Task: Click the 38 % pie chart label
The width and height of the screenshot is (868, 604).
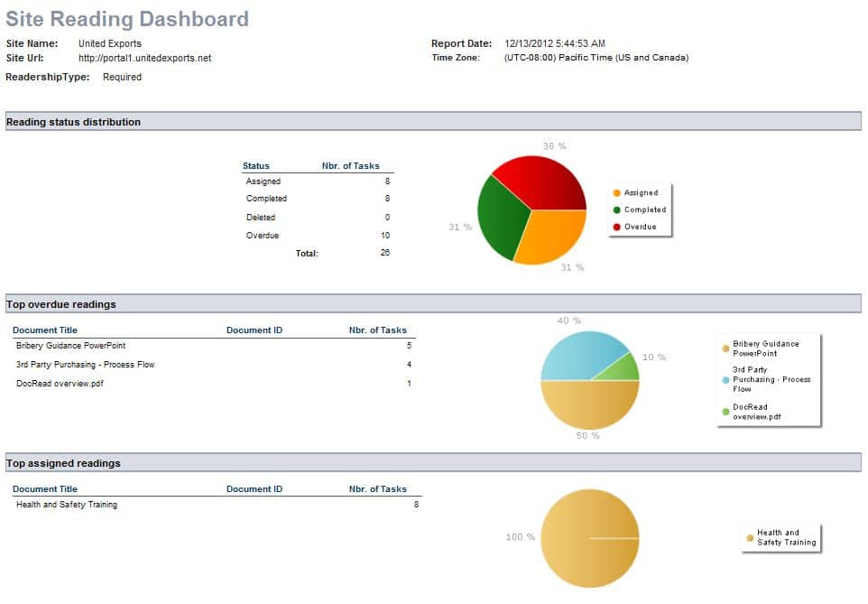Action: click(x=555, y=146)
